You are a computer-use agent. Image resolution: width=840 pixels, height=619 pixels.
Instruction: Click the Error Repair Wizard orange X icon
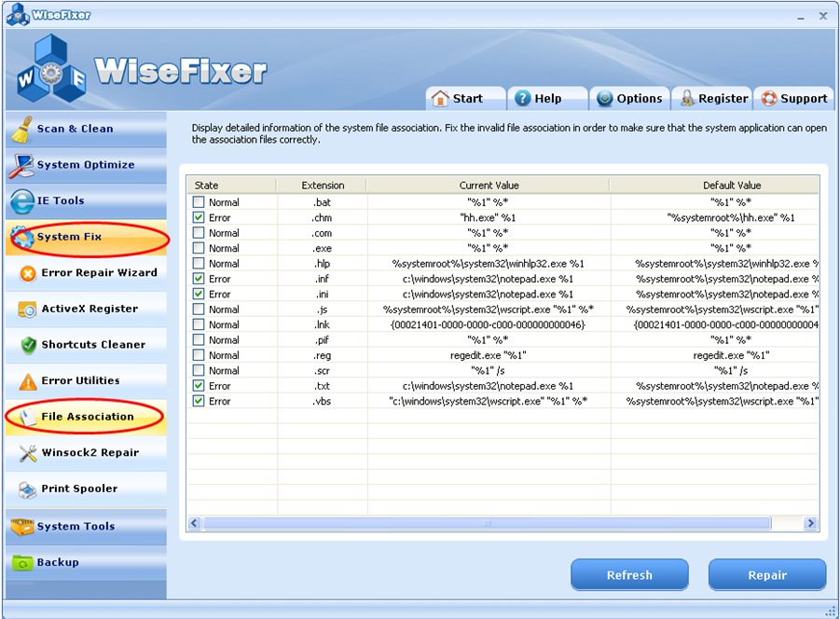click(x=28, y=274)
